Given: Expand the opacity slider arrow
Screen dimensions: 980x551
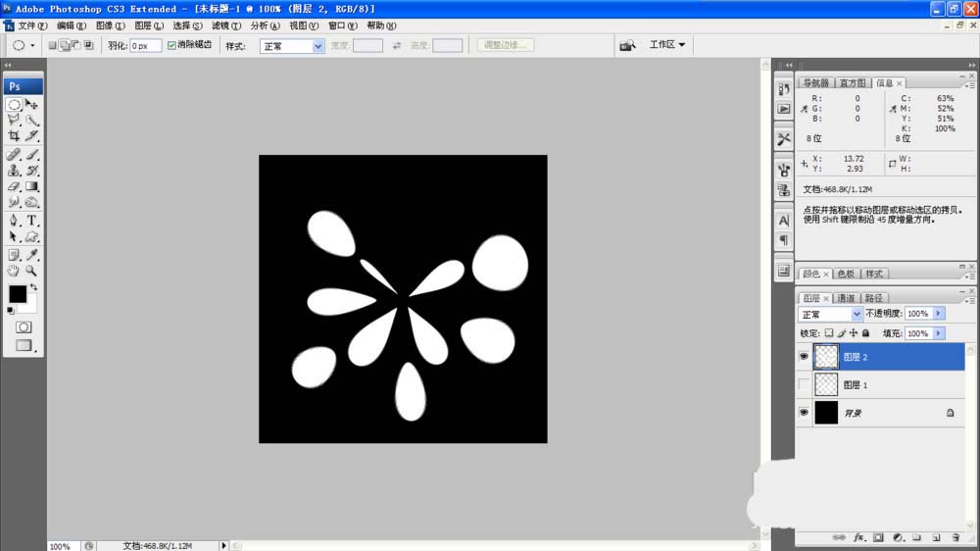Looking at the screenshot, I should coord(938,314).
